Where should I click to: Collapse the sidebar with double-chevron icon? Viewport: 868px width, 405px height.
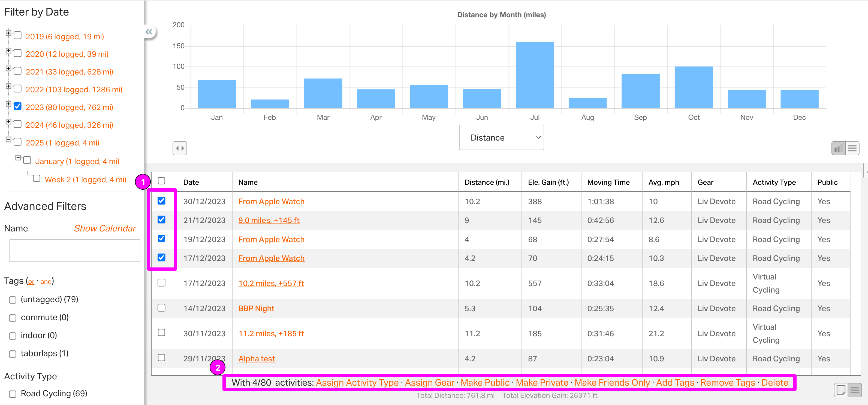(x=149, y=32)
